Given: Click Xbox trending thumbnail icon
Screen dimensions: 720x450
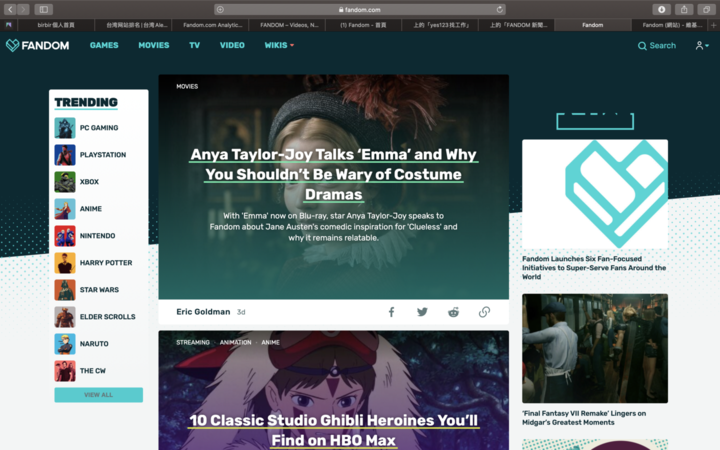Looking at the screenshot, I should point(65,182).
